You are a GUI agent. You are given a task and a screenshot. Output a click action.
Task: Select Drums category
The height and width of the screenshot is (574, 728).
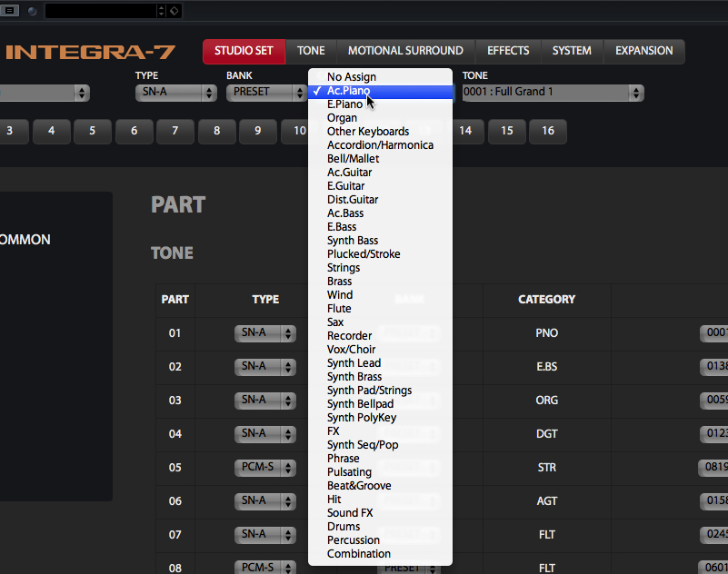pyautogui.click(x=380, y=527)
